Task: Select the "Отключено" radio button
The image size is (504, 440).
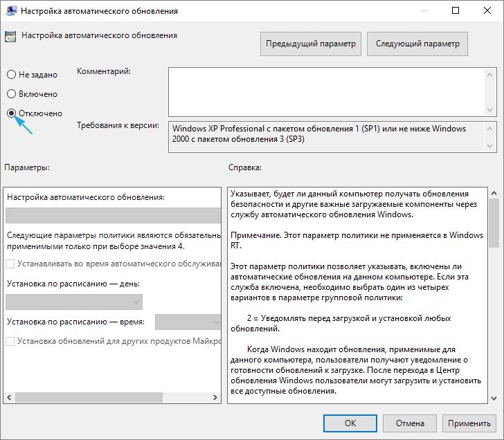Action: point(11,113)
